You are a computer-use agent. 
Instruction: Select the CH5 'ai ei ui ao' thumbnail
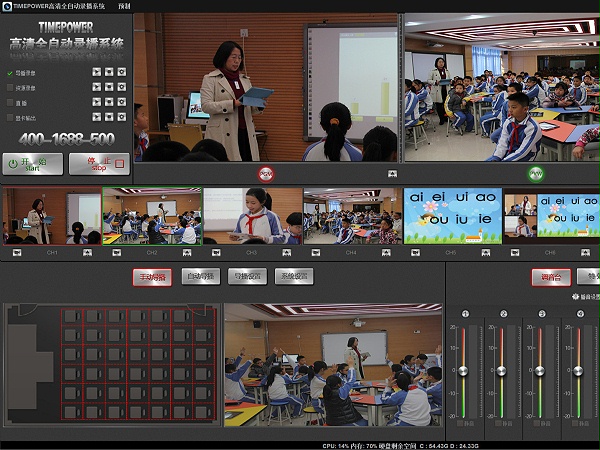tap(453, 216)
